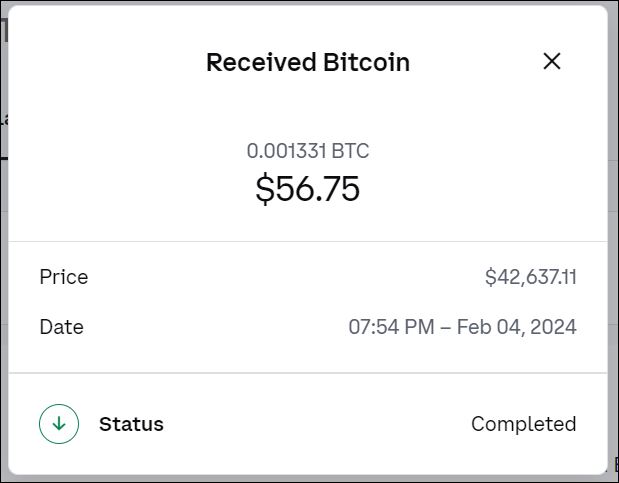Click the dimmed backdrop below the dialog
619x483 pixels.
pyautogui.click(x=300, y=478)
